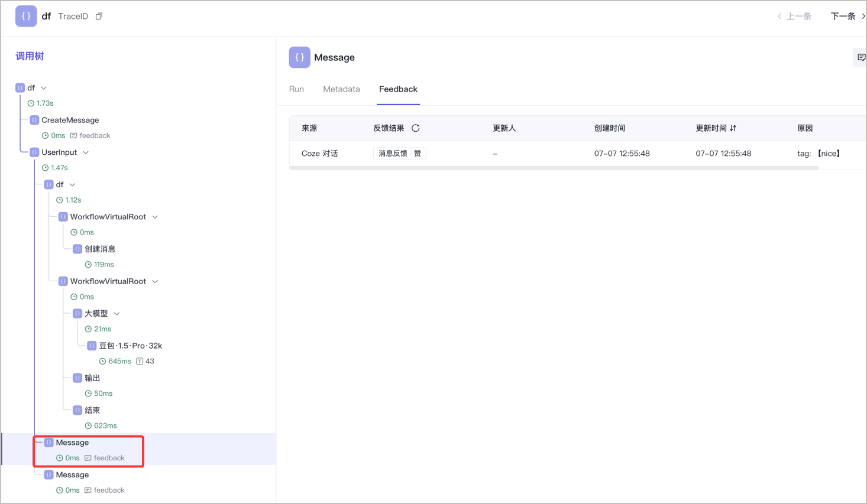This screenshot has height=504, width=867.
Task: Click the token count icon beside 43
Action: (x=140, y=362)
